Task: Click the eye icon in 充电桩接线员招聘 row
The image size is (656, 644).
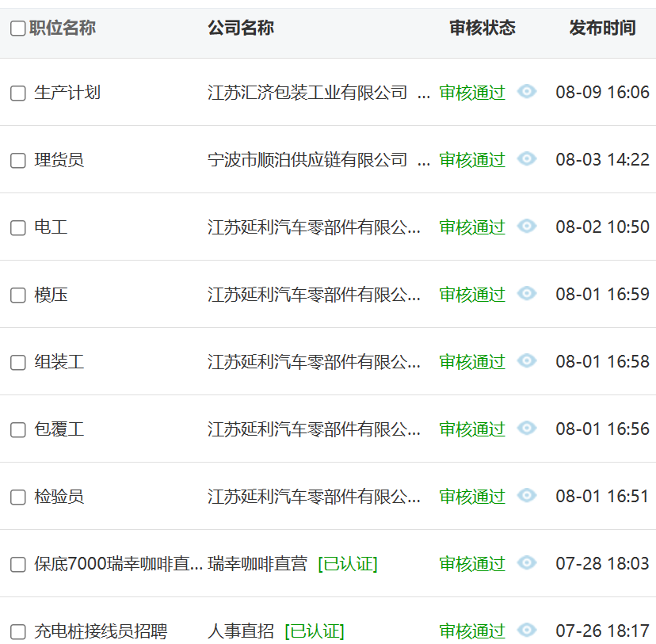Action: click(x=526, y=631)
